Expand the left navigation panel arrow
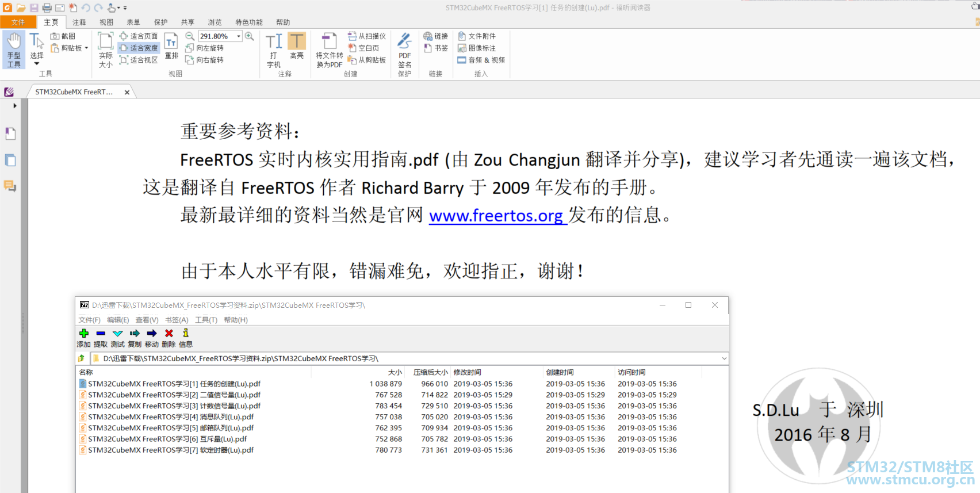This screenshot has height=493, width=980. [15, 106]
